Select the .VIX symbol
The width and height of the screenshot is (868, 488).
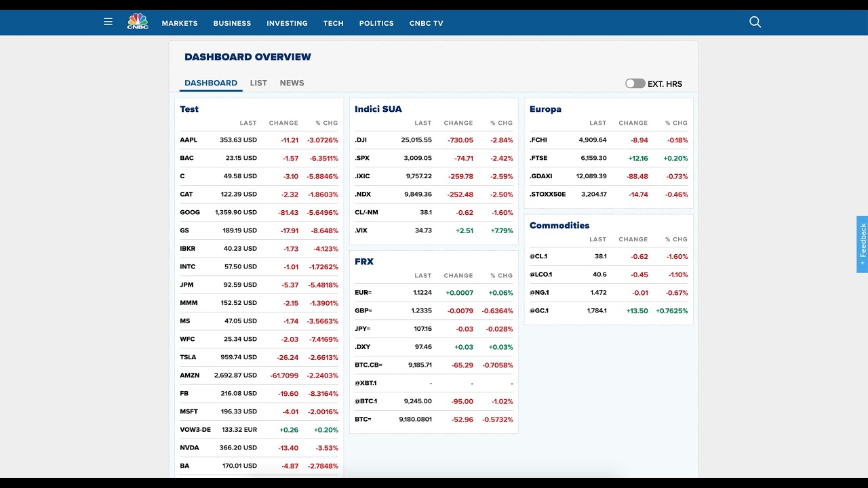361,230
